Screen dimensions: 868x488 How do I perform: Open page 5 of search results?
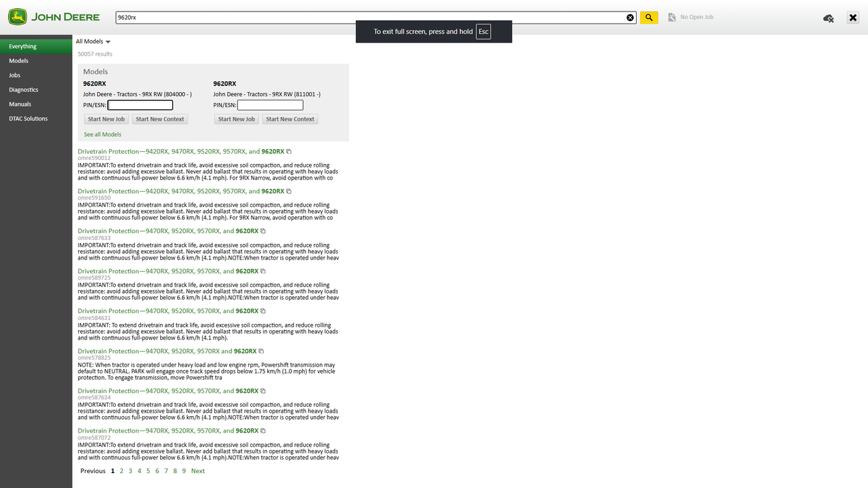[x=148, y=470]
